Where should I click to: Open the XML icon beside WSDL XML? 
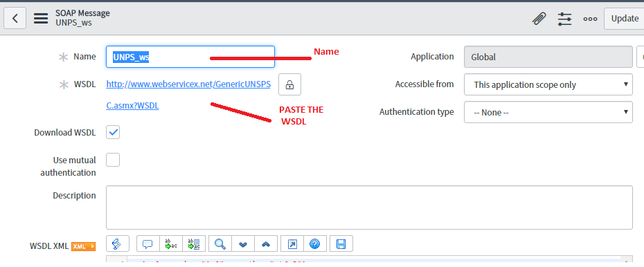tap(83, 246)
